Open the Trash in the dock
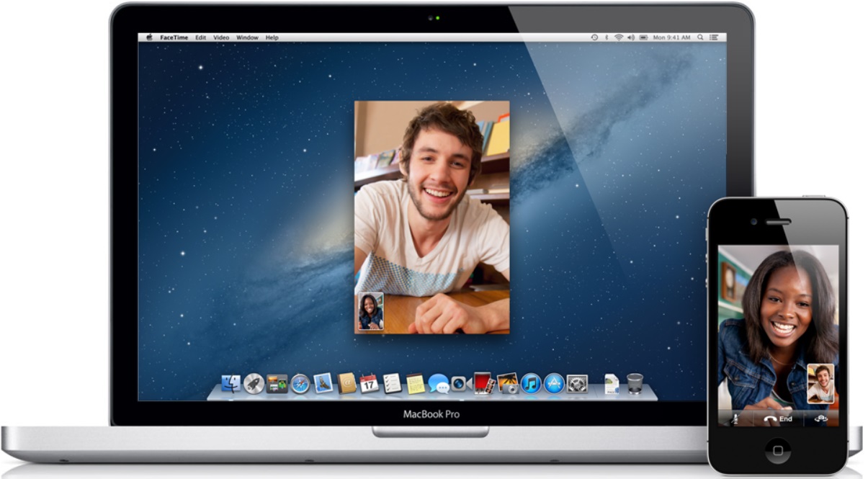 click(635, 383)
